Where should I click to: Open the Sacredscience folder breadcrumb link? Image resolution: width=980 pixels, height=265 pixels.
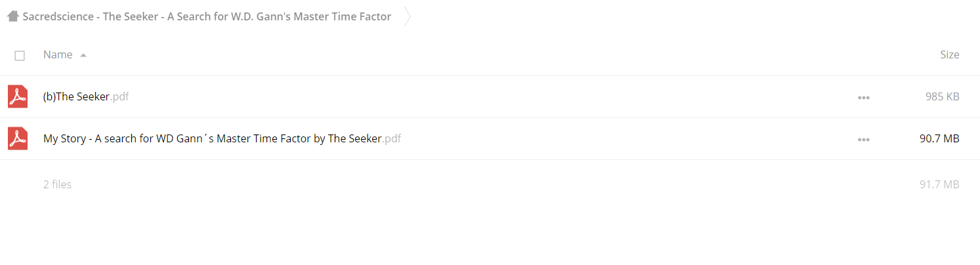tap(207, 16)
